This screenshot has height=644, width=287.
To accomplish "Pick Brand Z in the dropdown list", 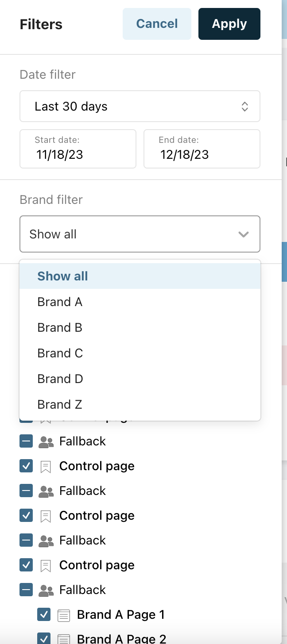I will click(60, 405).
